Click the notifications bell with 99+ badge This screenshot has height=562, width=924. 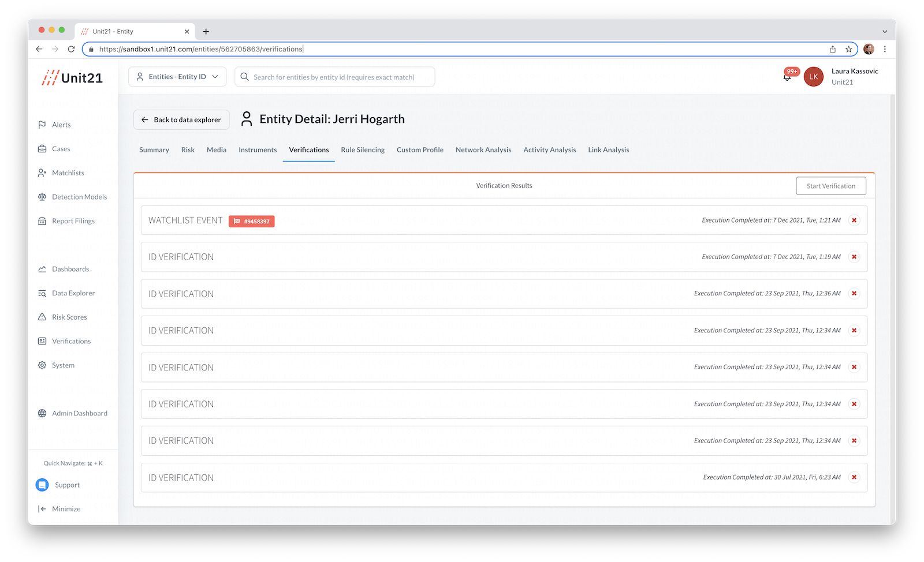pos(788,76)
